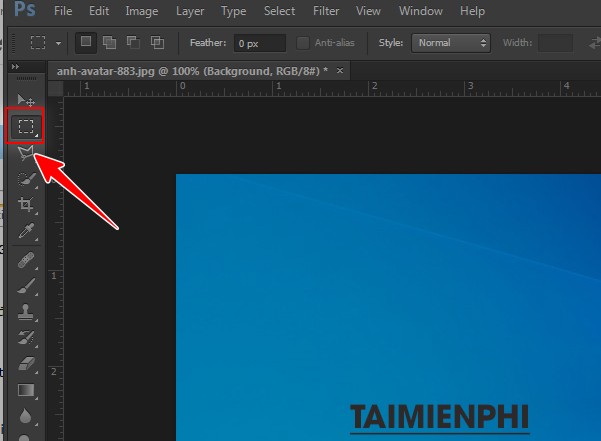This screenshot has height=441, width=601.
Task: Select the Move tool
Action: click(x=26, y=100)
